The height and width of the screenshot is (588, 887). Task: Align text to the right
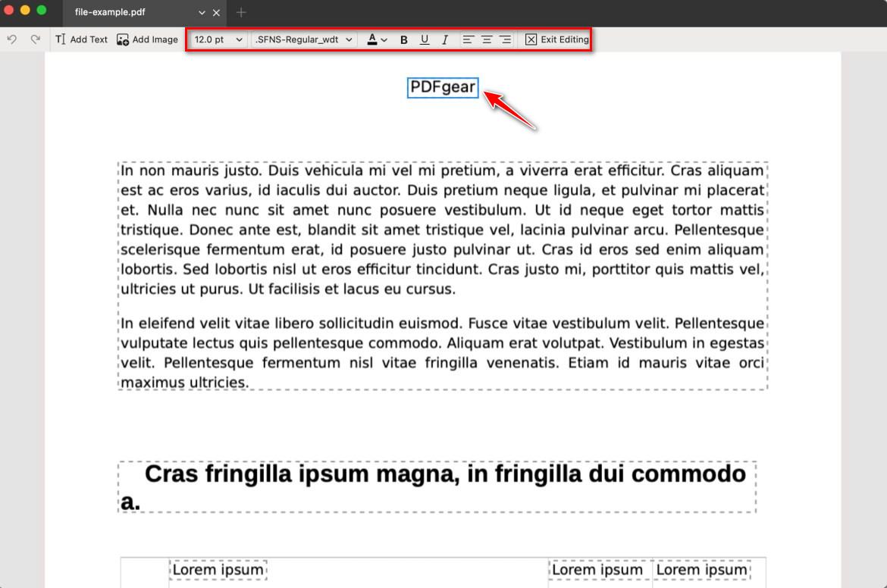(x=505, y=39)
